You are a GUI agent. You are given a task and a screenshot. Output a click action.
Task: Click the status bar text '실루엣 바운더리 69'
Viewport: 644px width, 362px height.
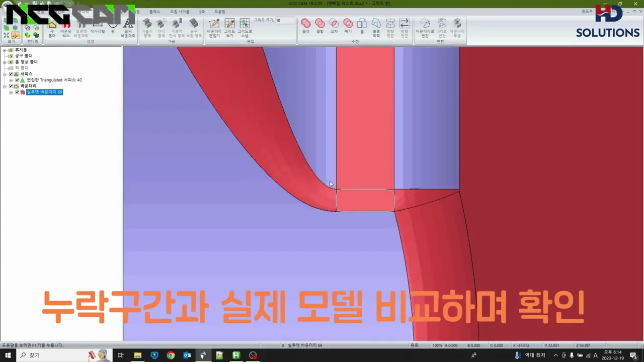[x=305, y=345]
